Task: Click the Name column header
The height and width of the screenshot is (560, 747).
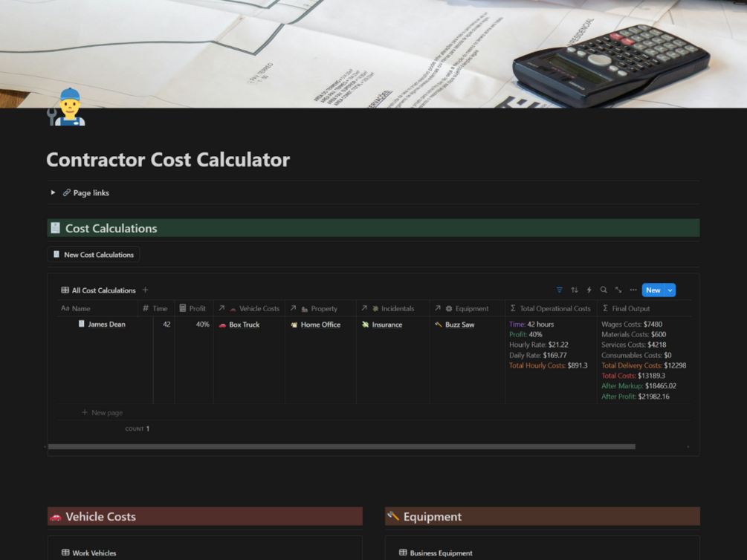Action: [97, 308]
